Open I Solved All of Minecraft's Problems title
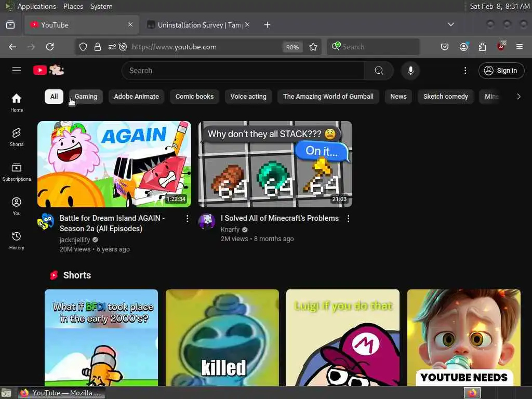 (280, 218)
